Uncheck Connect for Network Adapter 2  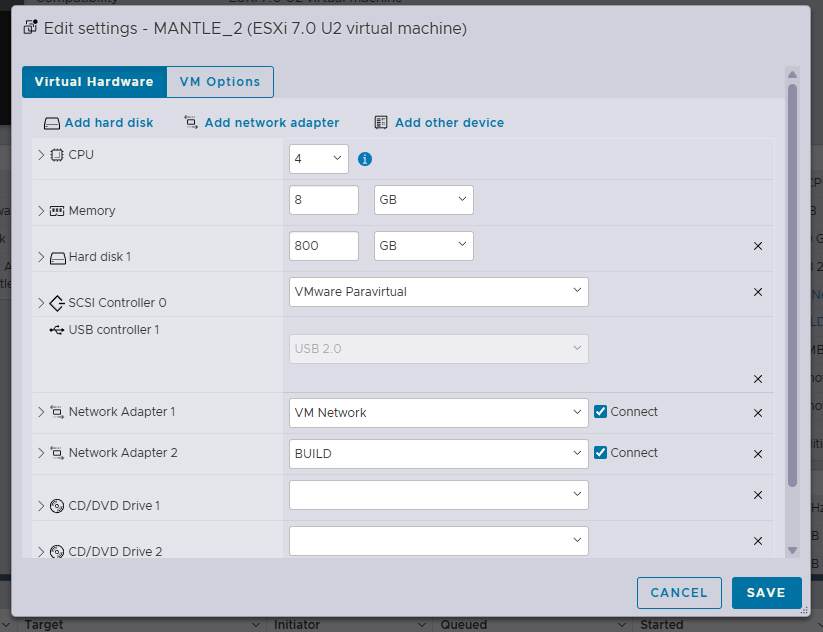click(x=600, y=452)
